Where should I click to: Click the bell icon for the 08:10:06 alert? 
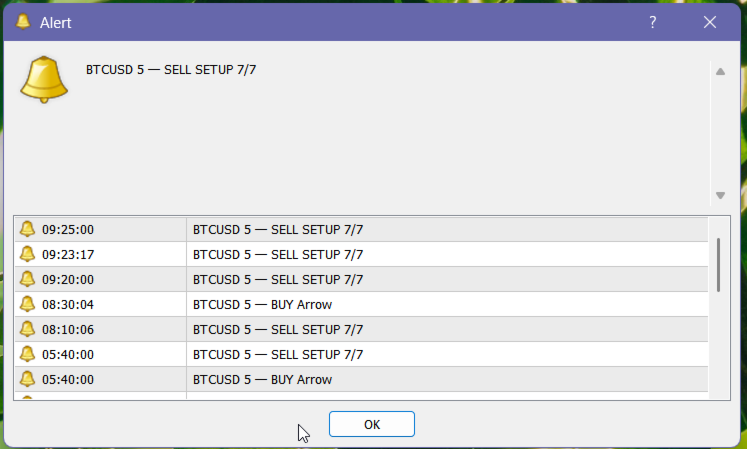[27, 329]
